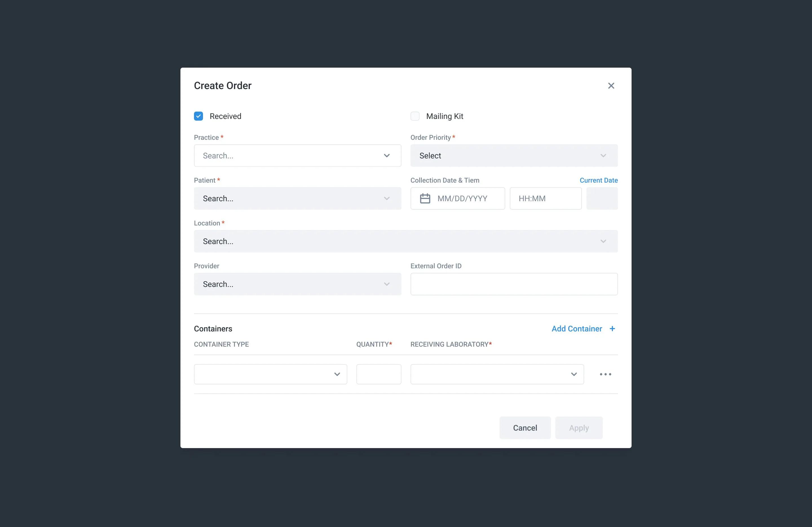The image size is (812, 527).
Task: Click the Collection Date & Tiem label
Action: point(445,180)
